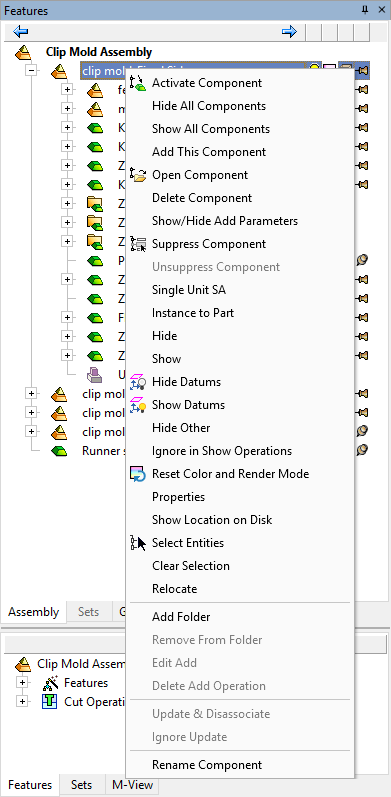Click Reset Color and Render Mode icon
The image size is (391, 797).
pos(138,474)
